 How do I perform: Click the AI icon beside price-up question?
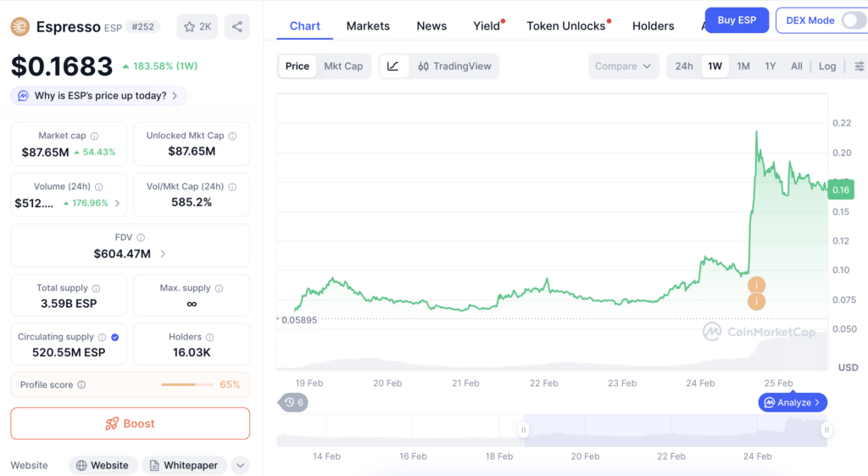(x=23, y=96)
